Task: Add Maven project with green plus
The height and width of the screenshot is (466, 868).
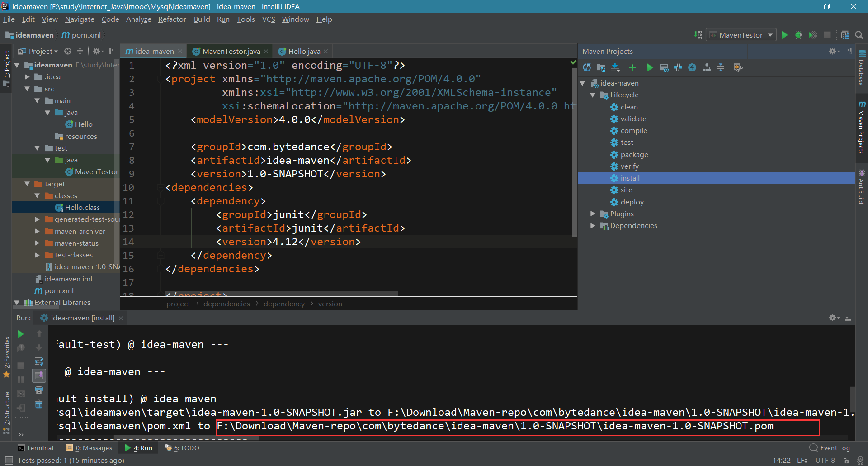Action: tap(632, 67)
